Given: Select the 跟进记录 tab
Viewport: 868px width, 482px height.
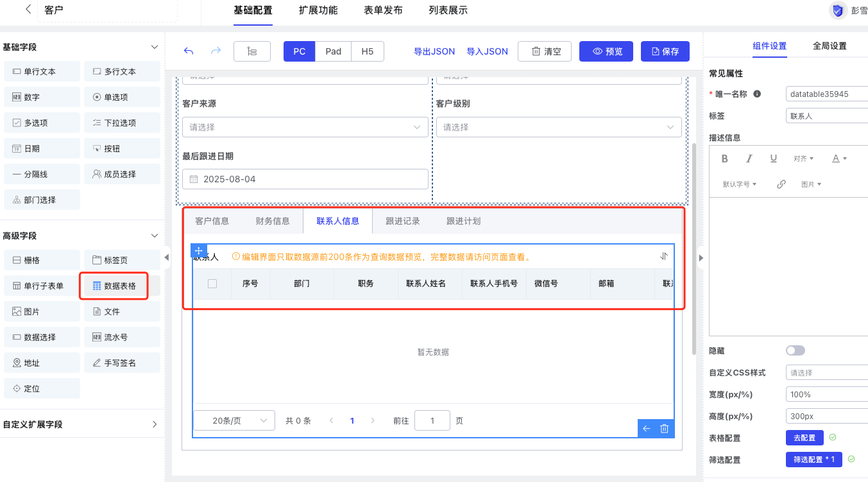Looking at the screenshot, I should click(x=403, y=221).
